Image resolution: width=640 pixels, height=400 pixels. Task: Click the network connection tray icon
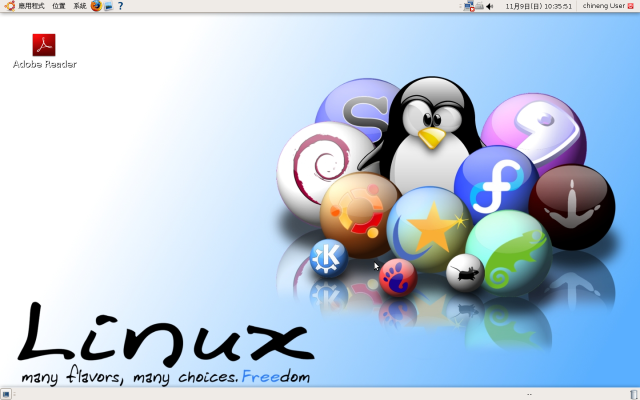(x=469, y=6)
